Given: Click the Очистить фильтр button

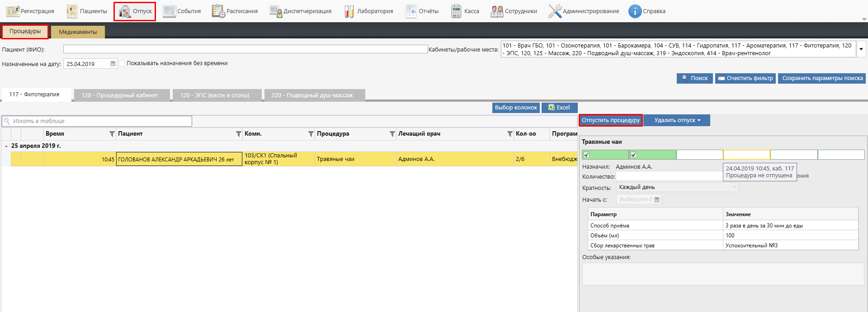Looking at the screenshot, I should [x=745, y=78].
